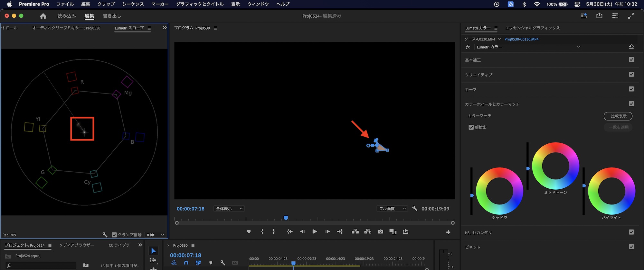The image size is (644, 270).
Task: Click the Export Frame camera icon
Action: coord(380,232)
